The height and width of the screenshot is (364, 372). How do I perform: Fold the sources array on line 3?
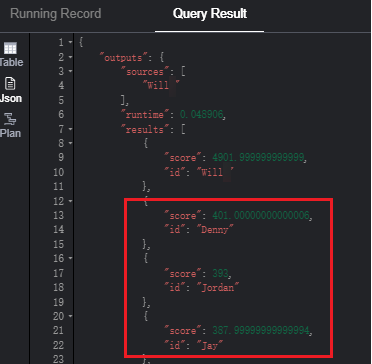tap(70, 71)
